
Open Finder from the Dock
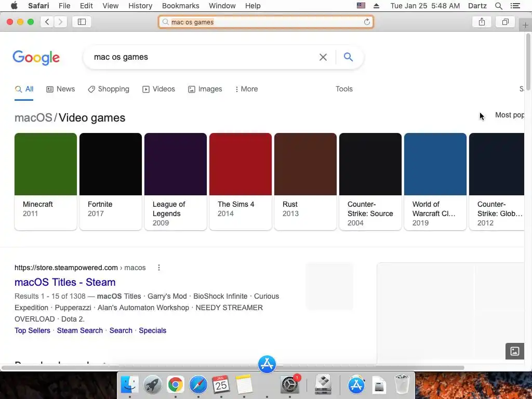click(129, 384)
